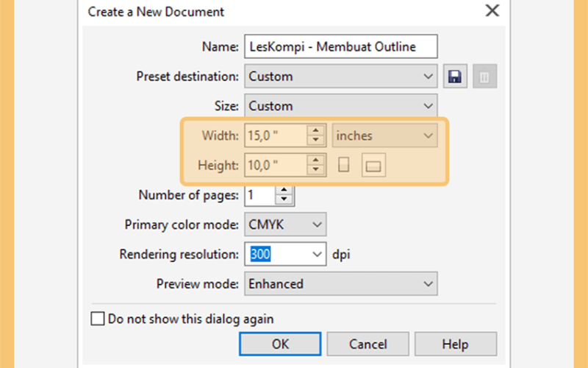The width and height of the screenshot is (588, 368).
Task: Decrease Width using down spinner arrow
Action: click(x=316, y=141)
